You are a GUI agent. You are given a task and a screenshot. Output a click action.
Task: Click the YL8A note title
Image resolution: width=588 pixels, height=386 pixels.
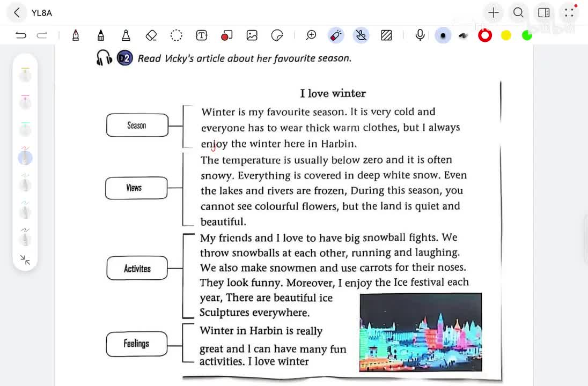42,13
